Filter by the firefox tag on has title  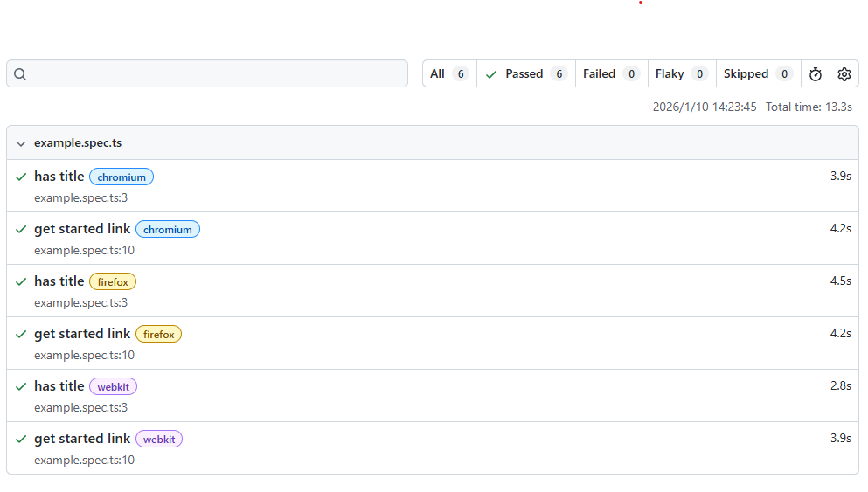(113, 282)
